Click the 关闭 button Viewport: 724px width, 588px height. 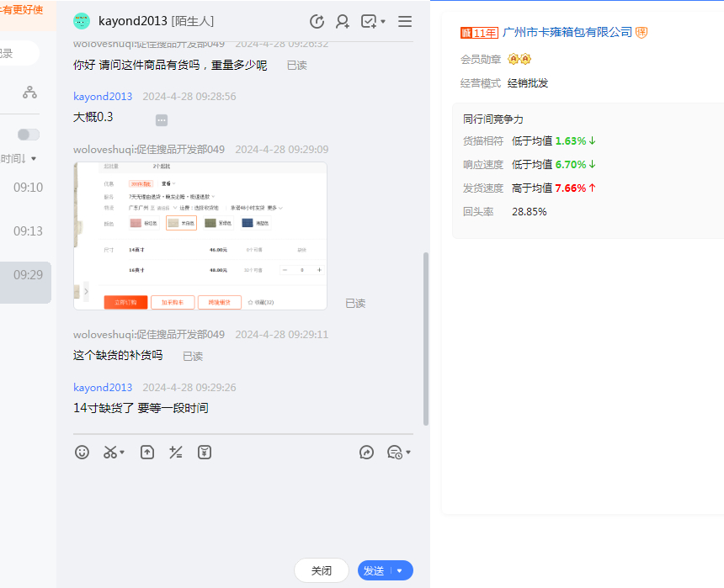pos(321,570)
